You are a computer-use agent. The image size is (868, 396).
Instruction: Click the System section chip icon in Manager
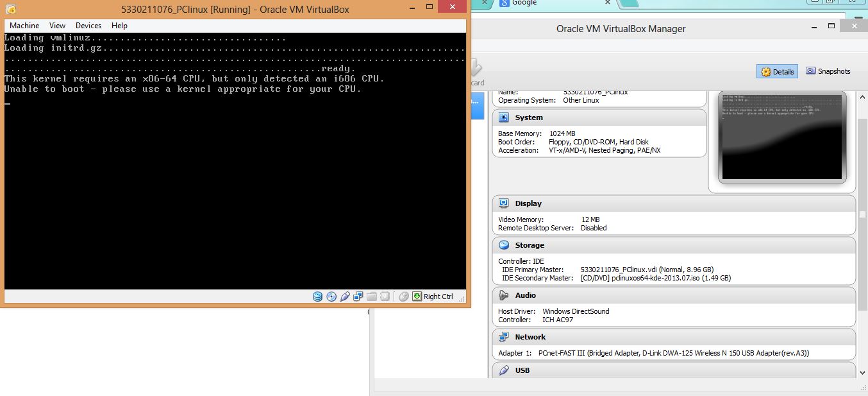click(503, 117)
